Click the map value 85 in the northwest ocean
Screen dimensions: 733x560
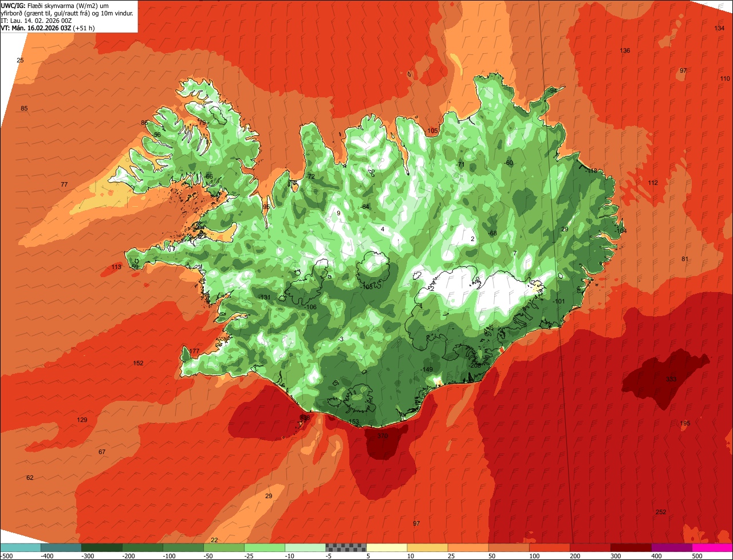(24, 108)
